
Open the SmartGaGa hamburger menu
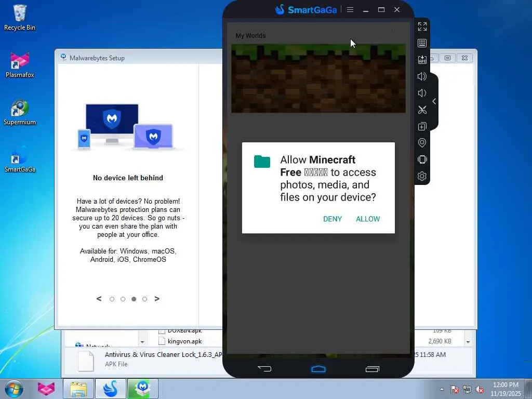[350, 10]
